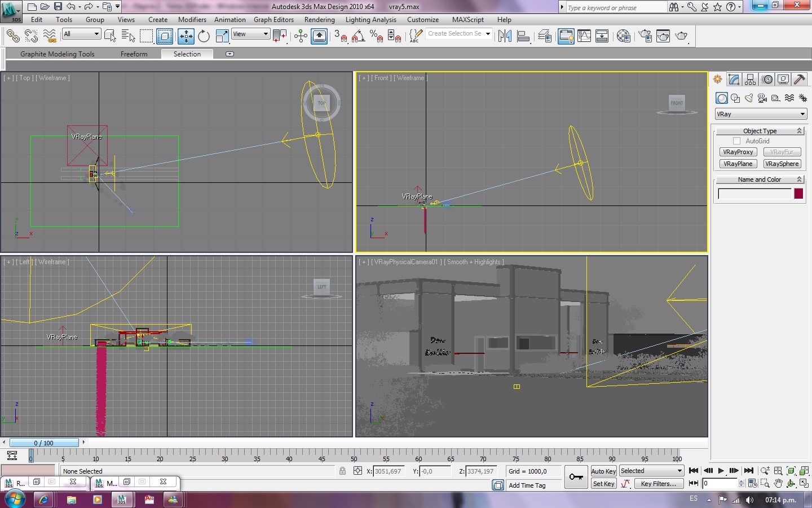Click Bind to Space Warp icon

pos(50,36)
